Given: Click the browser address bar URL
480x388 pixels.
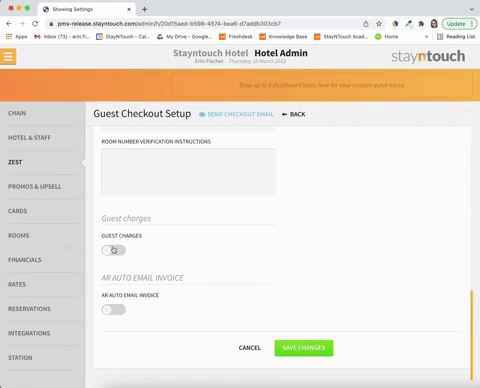Looking at the screenshot, I should point(169,24).
